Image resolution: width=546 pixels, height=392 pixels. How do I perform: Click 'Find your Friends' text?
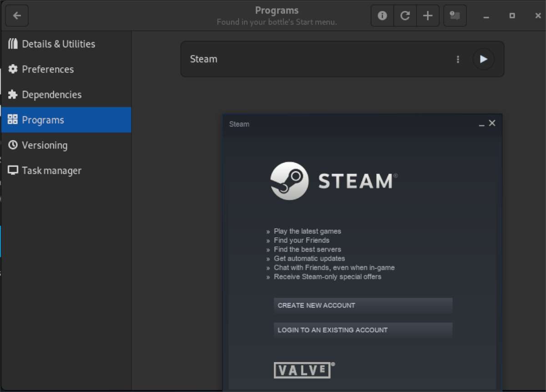point(302,240)
